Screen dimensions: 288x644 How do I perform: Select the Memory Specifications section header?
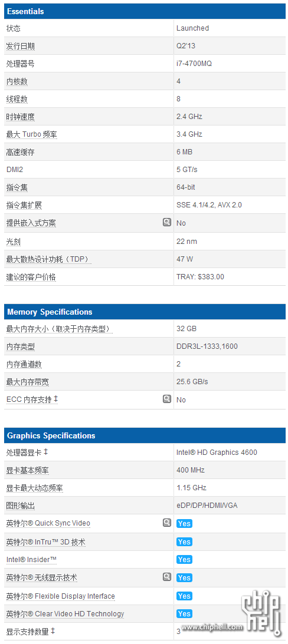pos(145,312)
